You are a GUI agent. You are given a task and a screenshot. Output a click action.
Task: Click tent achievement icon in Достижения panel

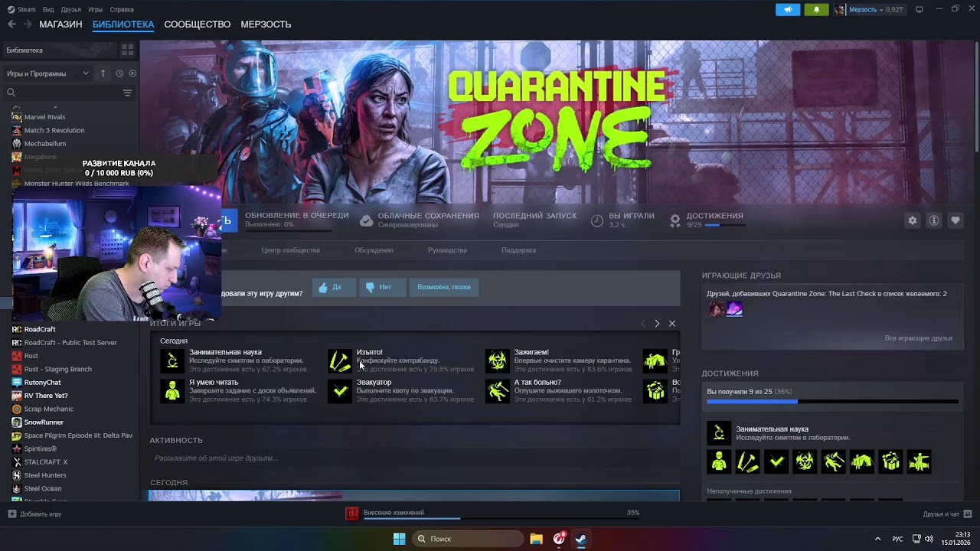pyautogui.click(x=861, y=461)
